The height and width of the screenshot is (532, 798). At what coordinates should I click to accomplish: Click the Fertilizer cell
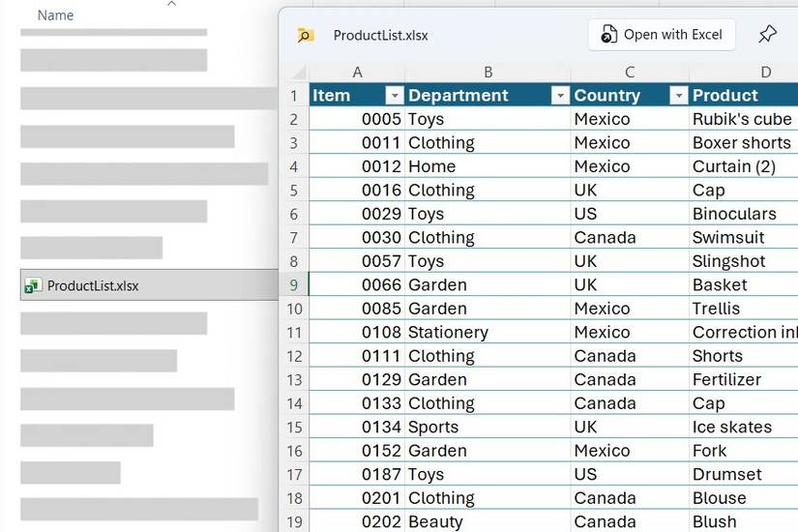click(x=744, y=379)
